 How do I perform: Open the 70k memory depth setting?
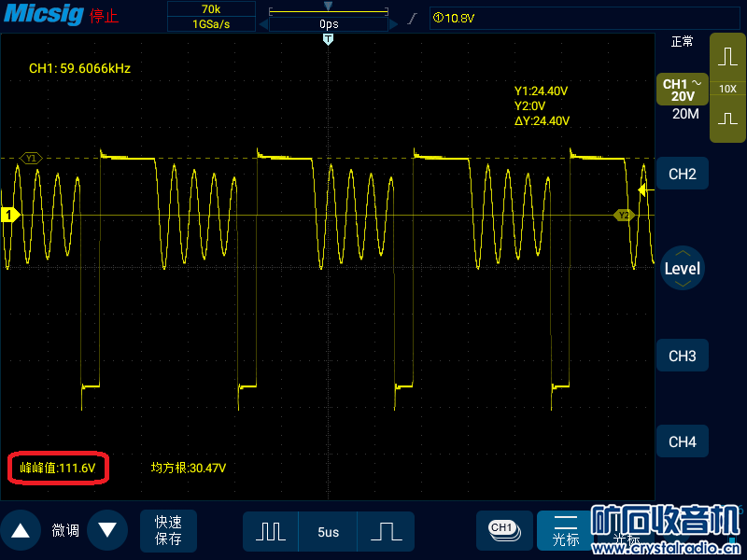pos(211,9)
